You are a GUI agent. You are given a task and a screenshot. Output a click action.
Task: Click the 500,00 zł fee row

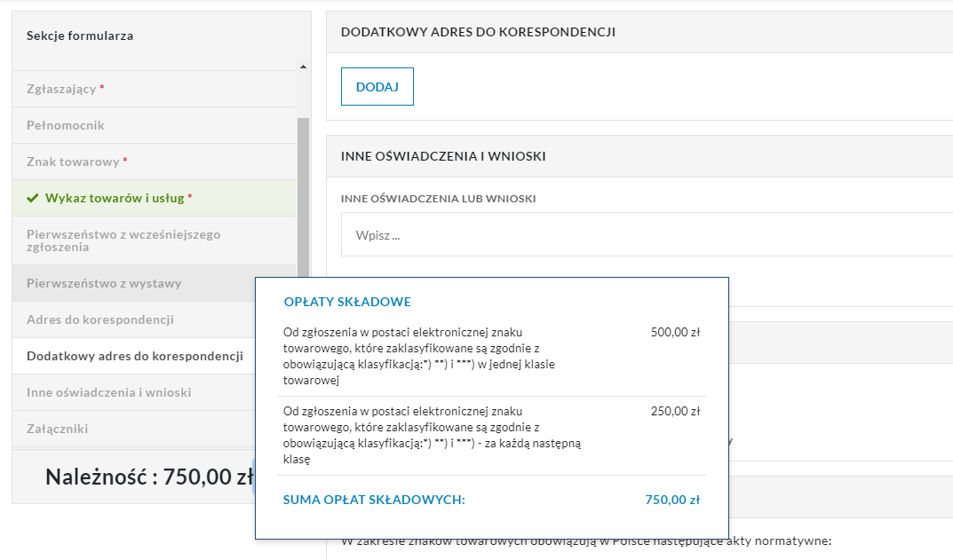491,356
